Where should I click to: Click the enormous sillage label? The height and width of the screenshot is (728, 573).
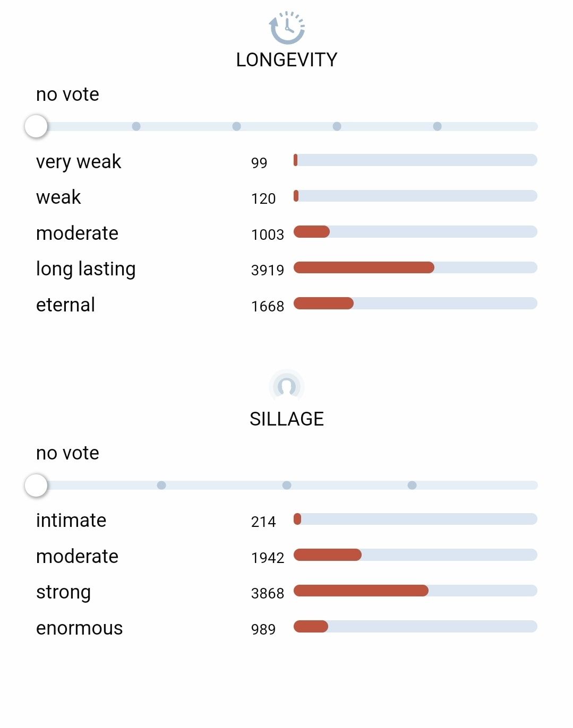[80, 628]
